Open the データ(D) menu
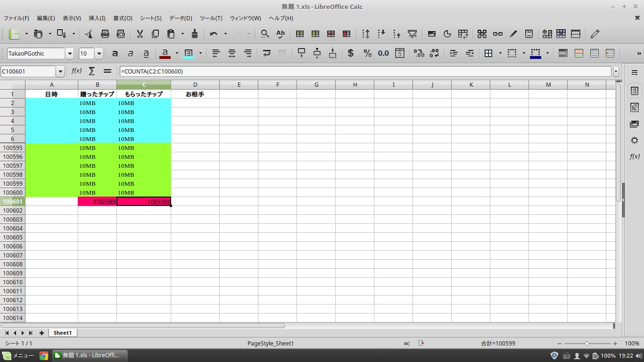 (181, 18)
